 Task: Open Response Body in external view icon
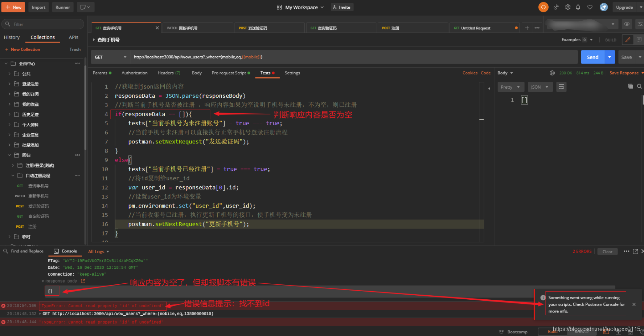click(83, 281)
